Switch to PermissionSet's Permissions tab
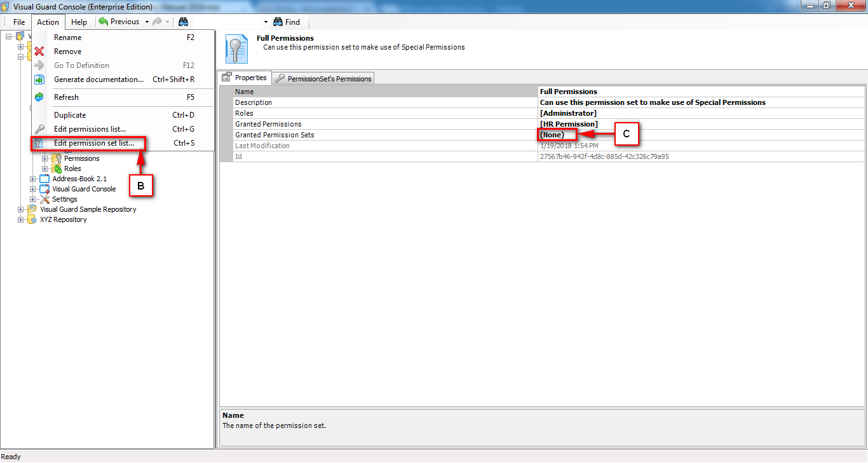Screen dimensions: 868x463 (x=323, y=79)
